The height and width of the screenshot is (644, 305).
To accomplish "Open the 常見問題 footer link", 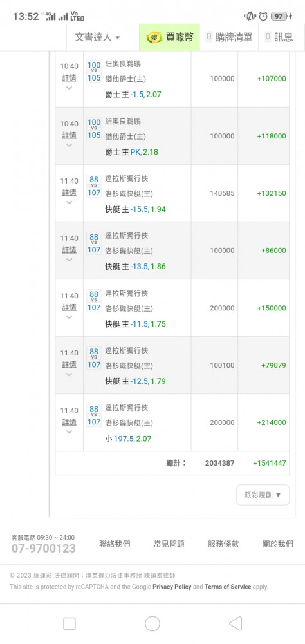I will (169, 544).
